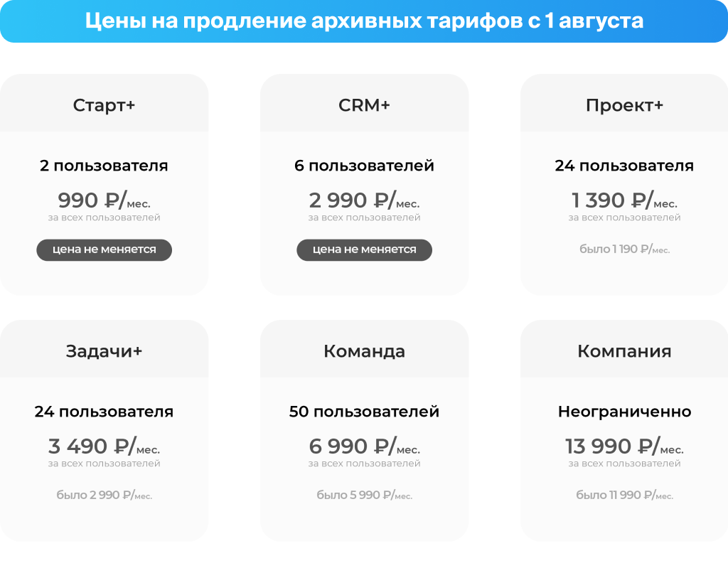Select the Задачи+ plan title
Viewport: 728px width, 573px height.
point(104,351)
